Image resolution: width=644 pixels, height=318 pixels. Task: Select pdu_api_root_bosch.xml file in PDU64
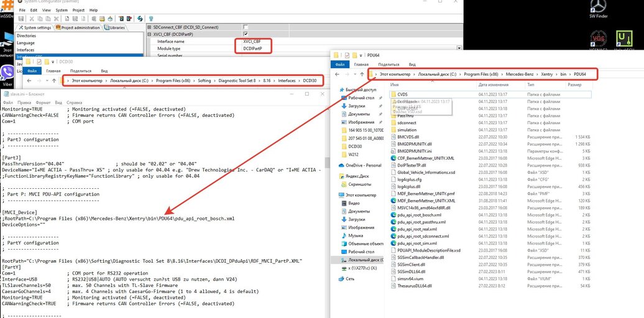click(x=420, y=215)
